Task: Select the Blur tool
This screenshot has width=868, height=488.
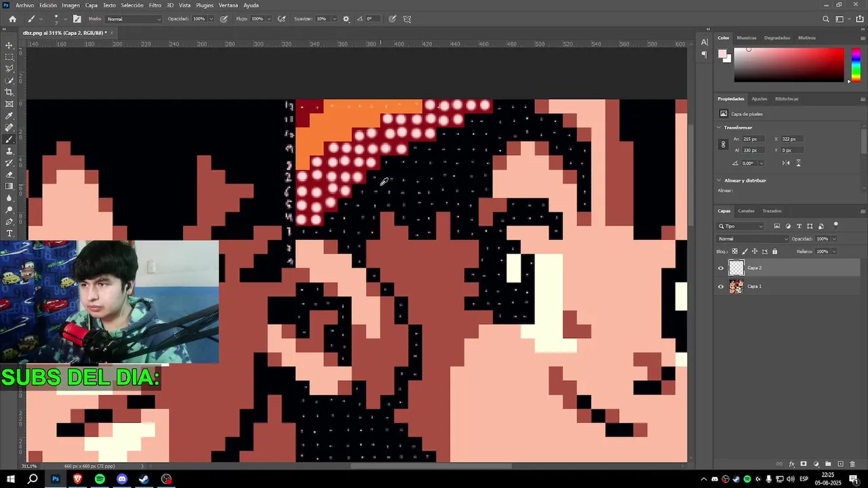Action: click(x=9, y=198)
